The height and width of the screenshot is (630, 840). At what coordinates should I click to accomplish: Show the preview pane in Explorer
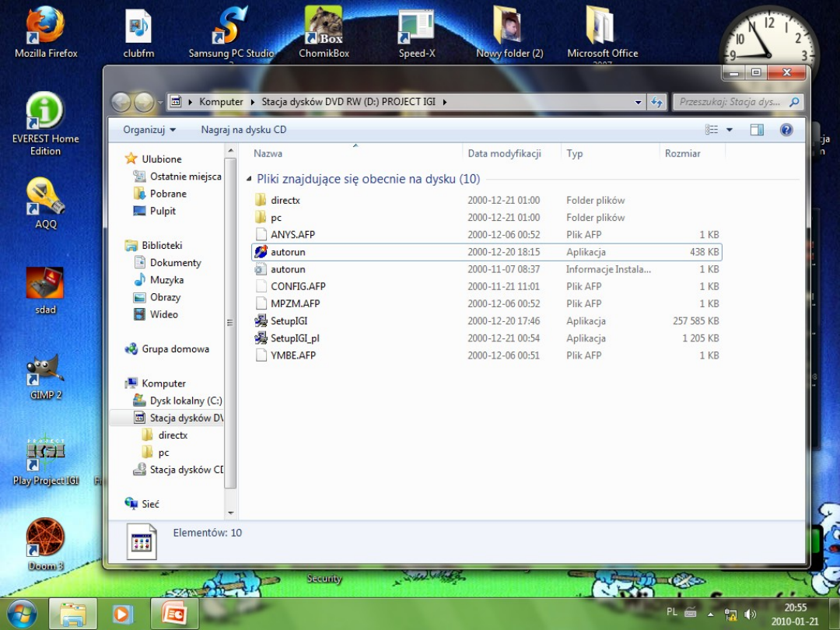point(755,129)
